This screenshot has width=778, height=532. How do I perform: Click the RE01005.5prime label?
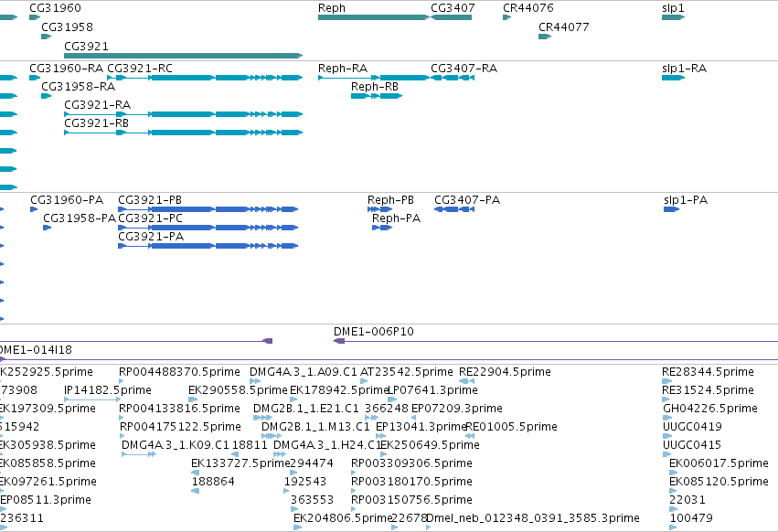tap(511, 427)
